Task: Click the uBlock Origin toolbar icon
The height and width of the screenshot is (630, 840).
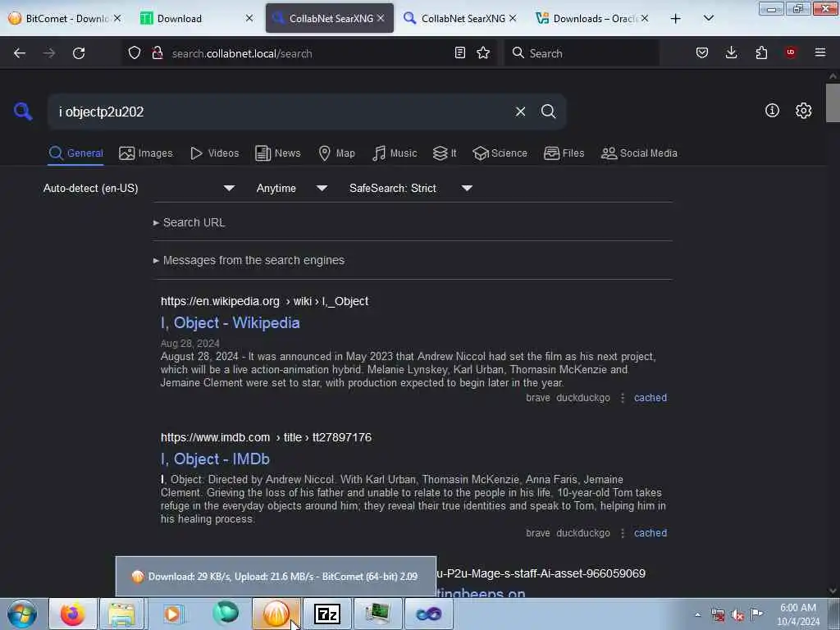Action: 790,52
